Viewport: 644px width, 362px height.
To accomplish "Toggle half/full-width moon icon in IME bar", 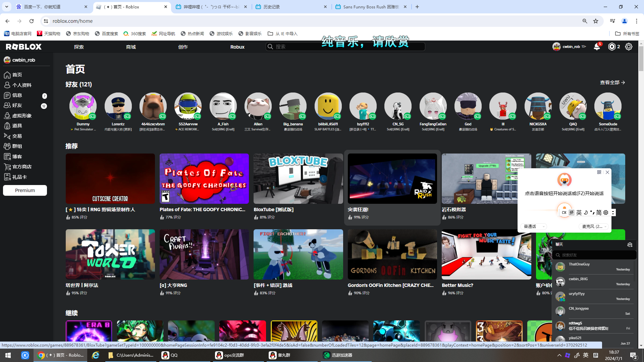I will pos(586,213).
